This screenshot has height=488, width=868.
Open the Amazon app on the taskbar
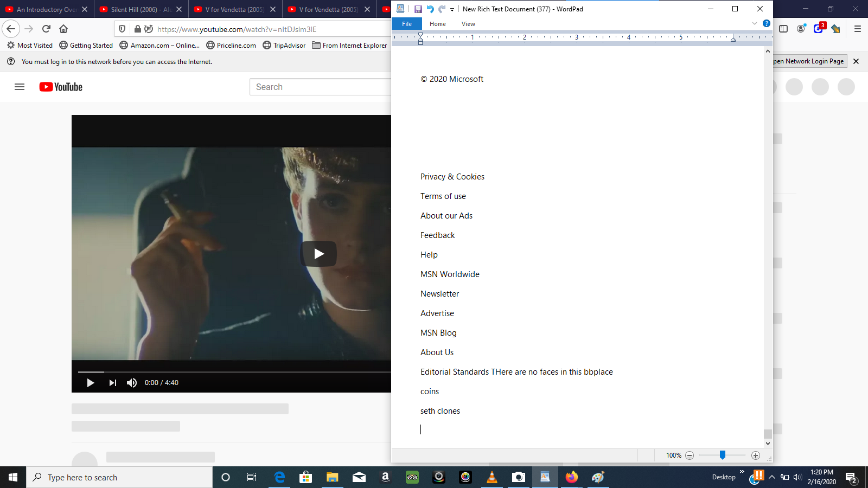(385, 477)
